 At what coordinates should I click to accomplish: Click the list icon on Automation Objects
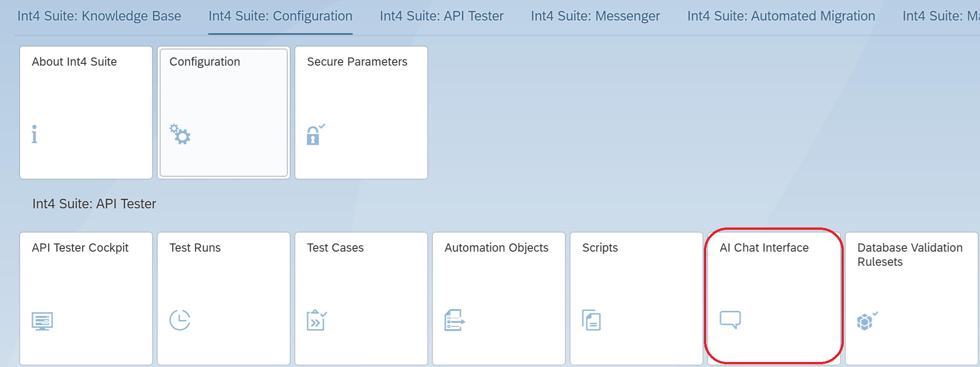454,320
